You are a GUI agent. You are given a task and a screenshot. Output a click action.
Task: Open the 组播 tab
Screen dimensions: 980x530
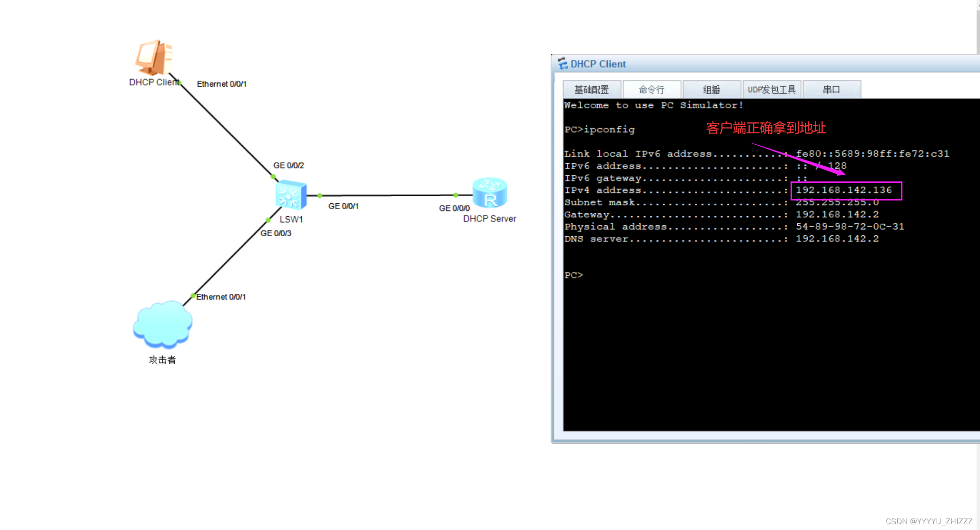click(711, 90)
